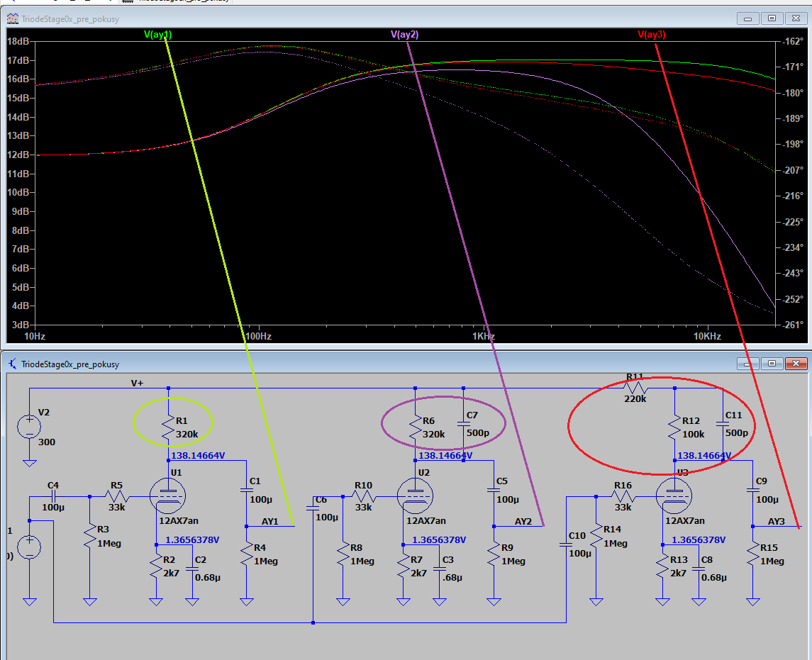Select the V(ay2) purple trace label
Image resolution: width=812 pixels, height=660 pixels.
click(x=404, y=34)
